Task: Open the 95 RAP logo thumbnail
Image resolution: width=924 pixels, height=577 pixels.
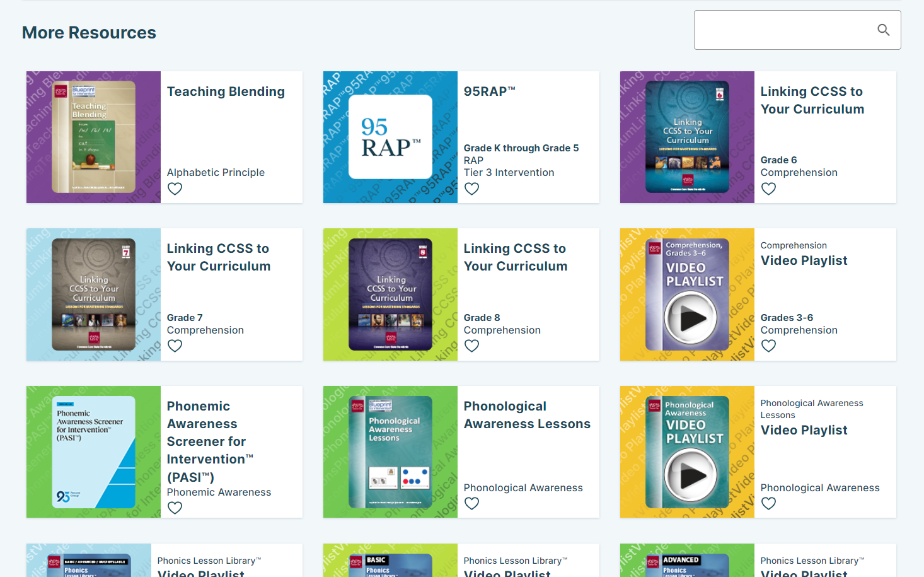Action: tap(390, 137)
